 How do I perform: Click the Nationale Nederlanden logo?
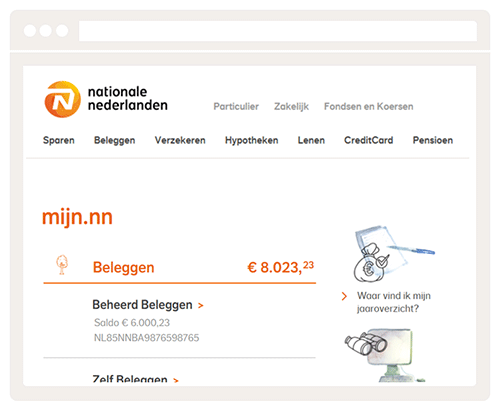106,99
